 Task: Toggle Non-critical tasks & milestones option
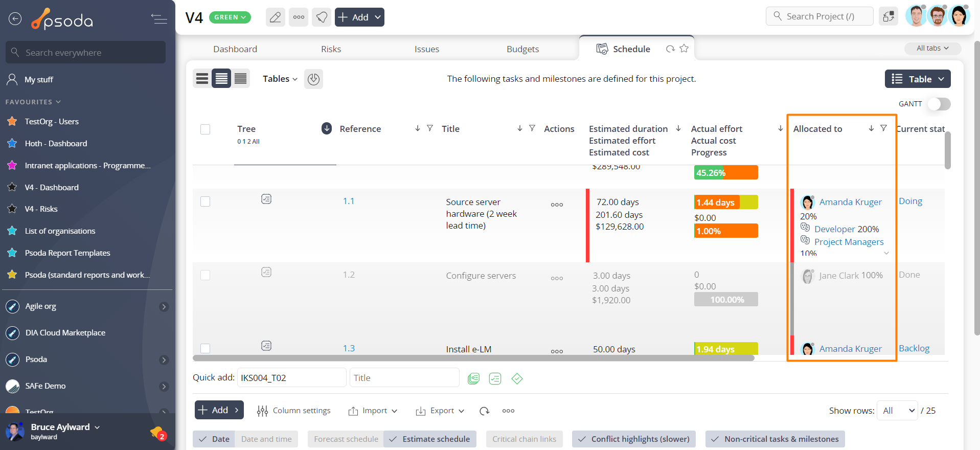775,439
